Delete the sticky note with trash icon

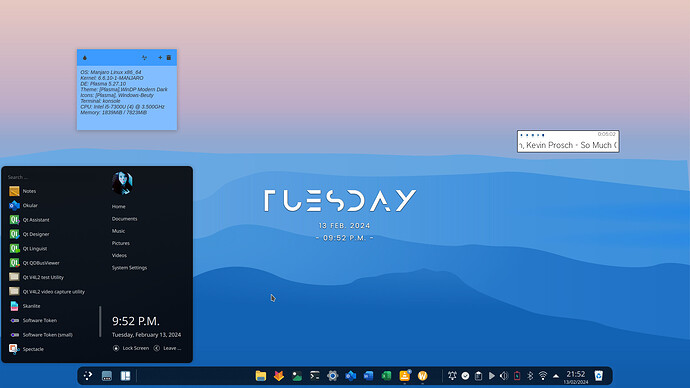pyautogui.click(x=169, y=58)
